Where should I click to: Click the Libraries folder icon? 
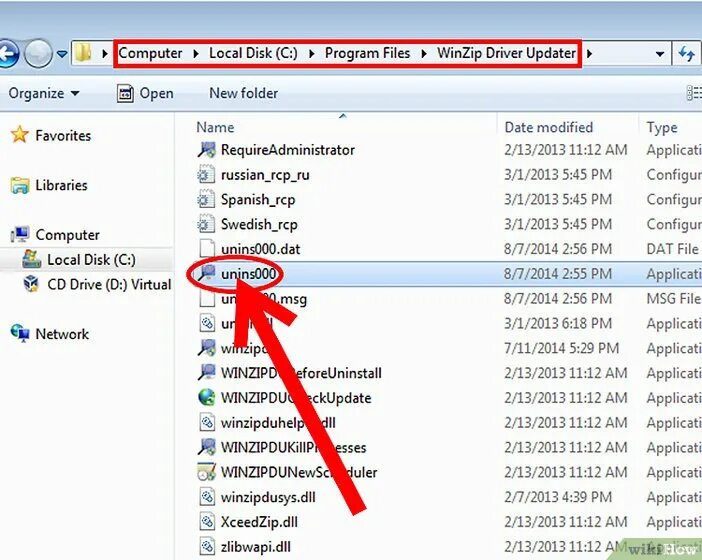pos(20,185)
